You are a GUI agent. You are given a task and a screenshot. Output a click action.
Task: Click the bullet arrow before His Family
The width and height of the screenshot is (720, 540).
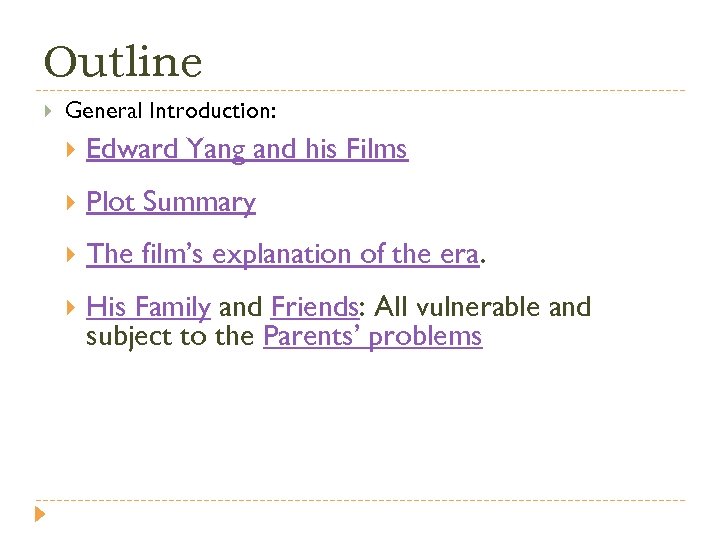click(69, 307)
